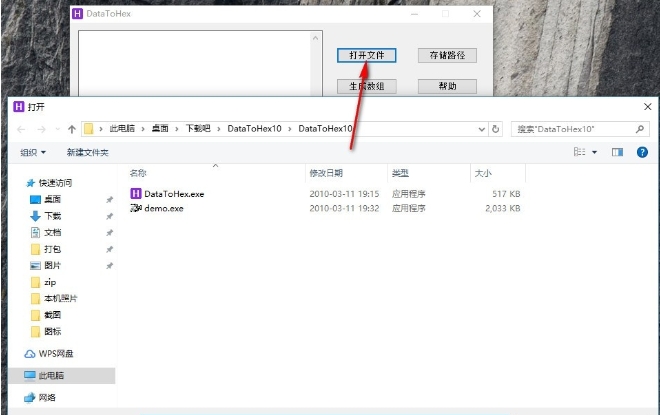Click the 网络 network icon
This screenshot has height=415, width=660.
click(29, 397)
